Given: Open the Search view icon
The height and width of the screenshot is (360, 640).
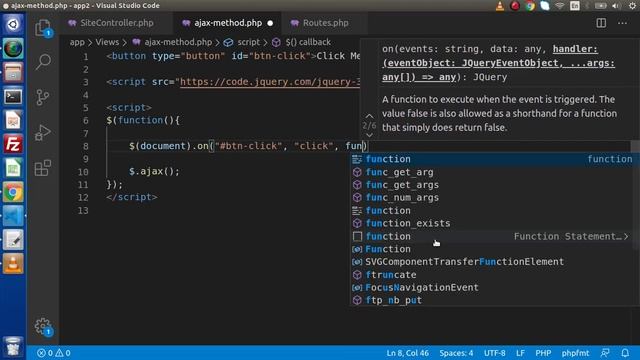Looking at the screenshot, I should 43,62.
